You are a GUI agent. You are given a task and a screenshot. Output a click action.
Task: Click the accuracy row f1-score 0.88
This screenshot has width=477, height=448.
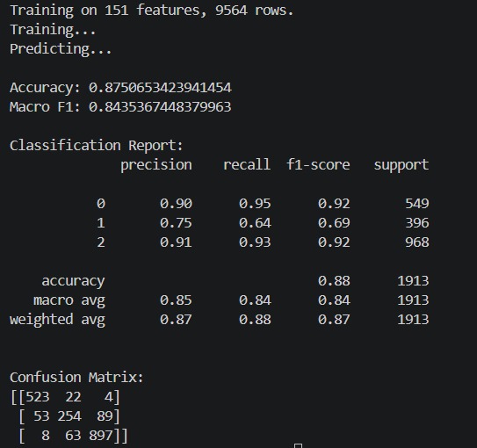pos(334,281)
